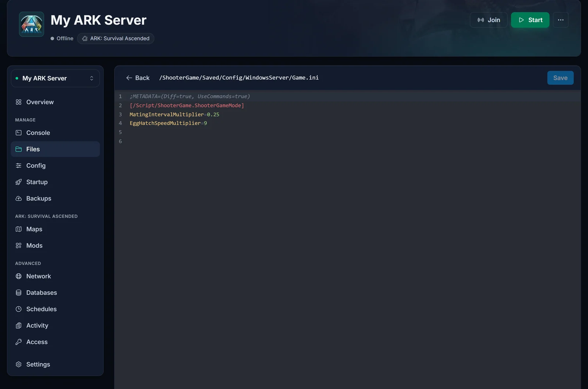Click the Databases icon
The width and height of the screenshot is (588, 389).
pos(19,293)
